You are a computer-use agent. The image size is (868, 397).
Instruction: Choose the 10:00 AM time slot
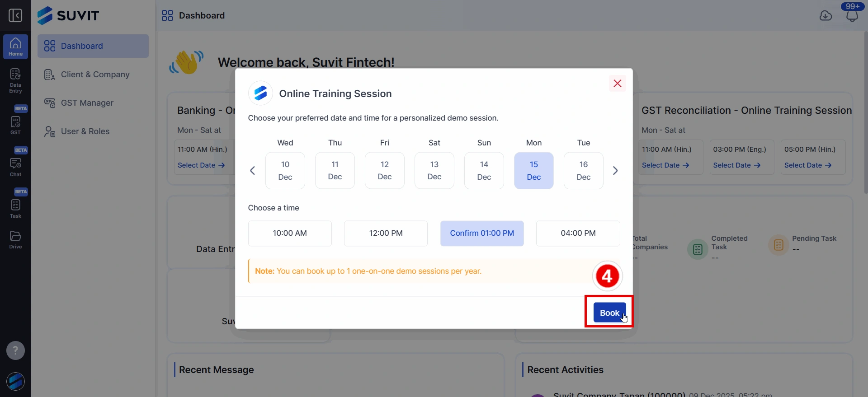click(290, 233)
